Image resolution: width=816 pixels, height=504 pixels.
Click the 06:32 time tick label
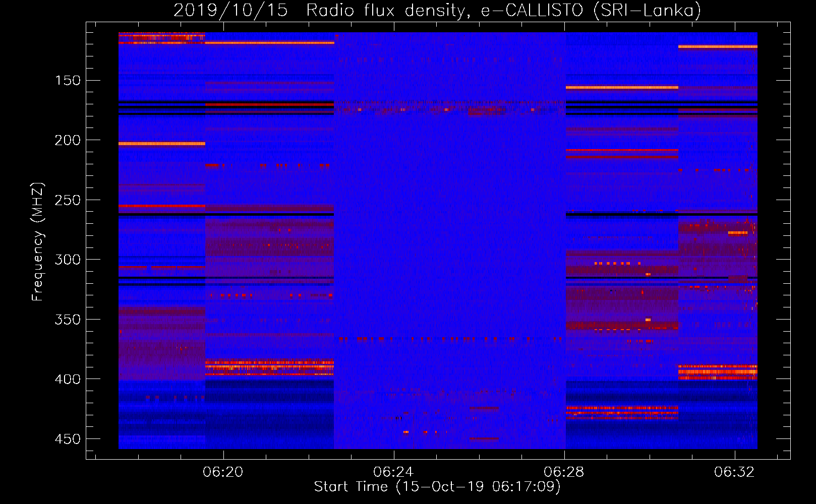point(734,472)
